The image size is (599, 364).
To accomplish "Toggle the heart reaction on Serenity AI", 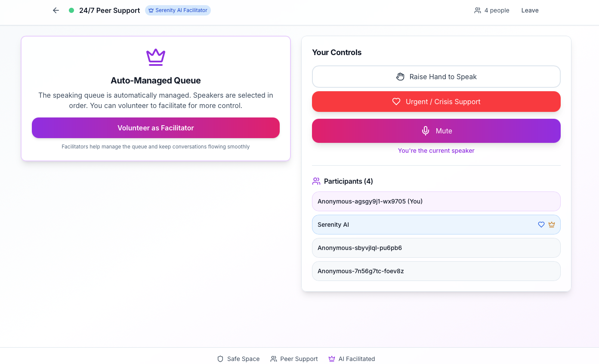I will click(x=541, y=224).
